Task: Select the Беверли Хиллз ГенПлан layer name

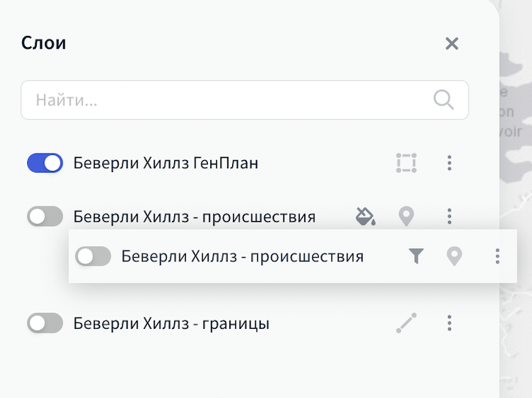Action: pyautogui.click(x=166, y=163)
